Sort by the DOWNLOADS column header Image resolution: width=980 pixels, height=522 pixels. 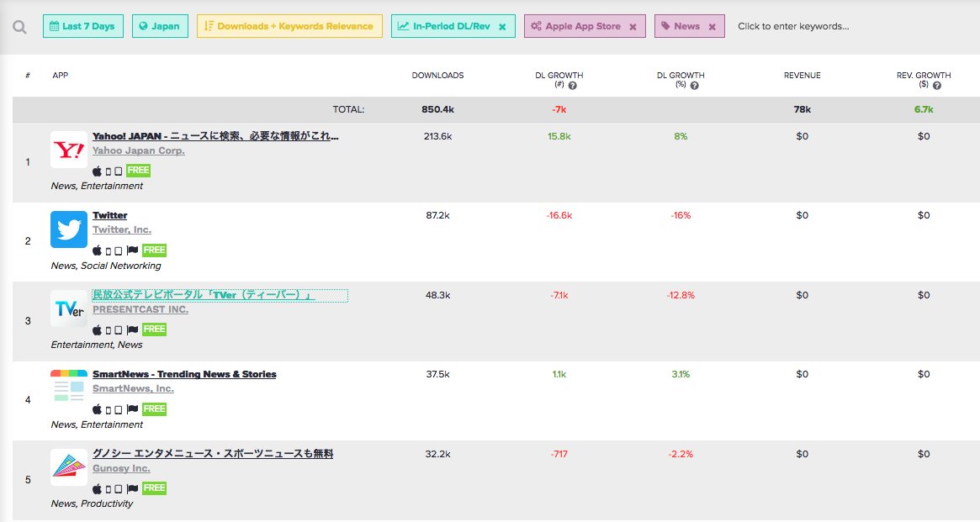[437, 76]
